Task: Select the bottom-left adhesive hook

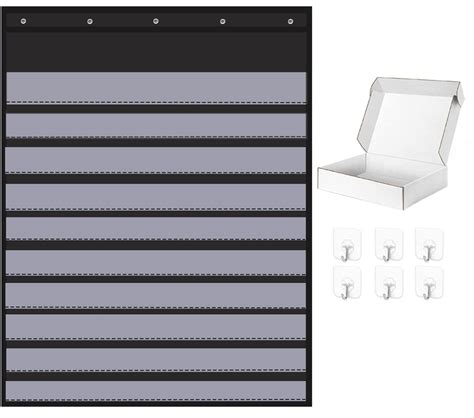Action: tap(347, 282)
